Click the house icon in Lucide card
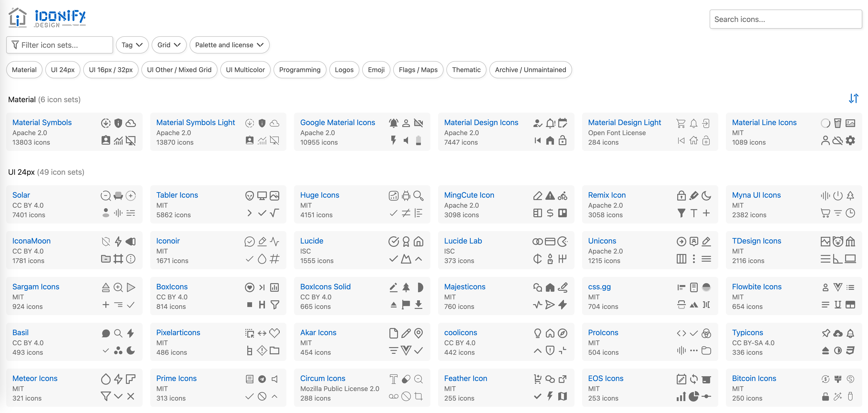This screenshot has height=413, width=868. click(x=418, y=242)
